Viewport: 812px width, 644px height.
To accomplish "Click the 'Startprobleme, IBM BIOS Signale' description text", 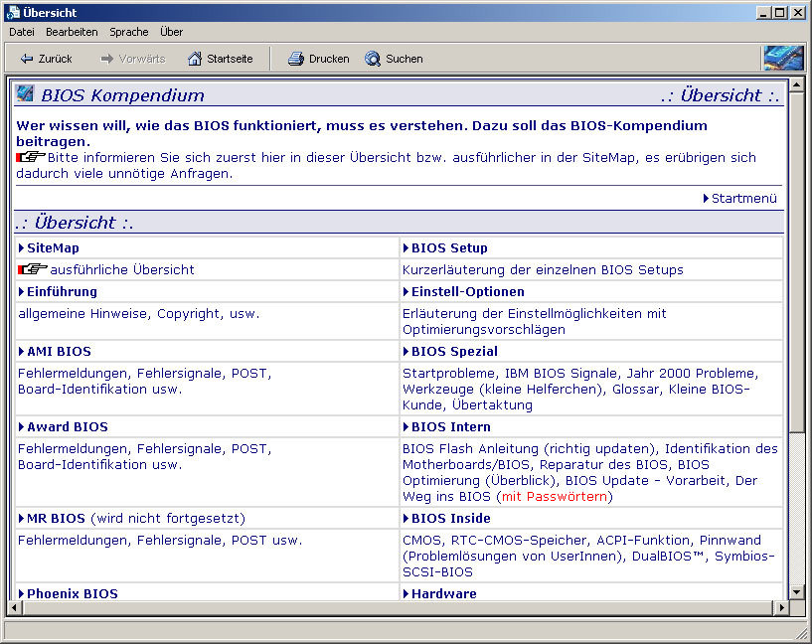I will coord(580,389).
